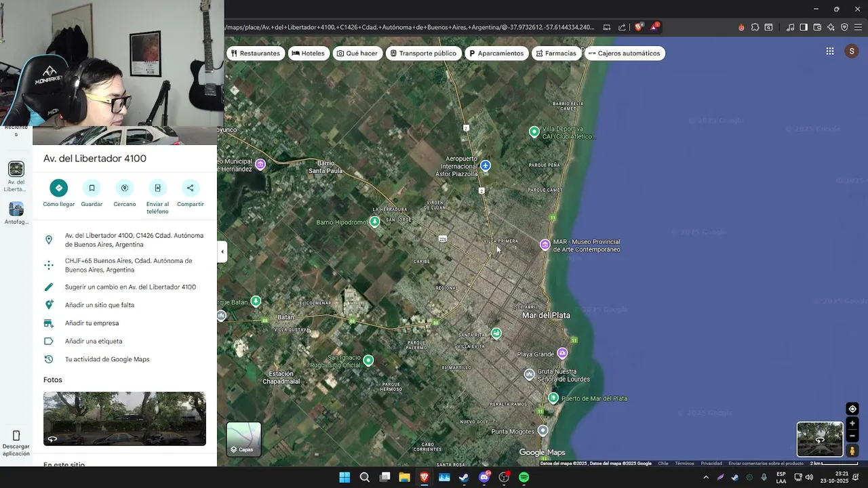This screenshot has width=868, height=488.
Task: Open the recent Antofag... item
Action: pos(16,213)
